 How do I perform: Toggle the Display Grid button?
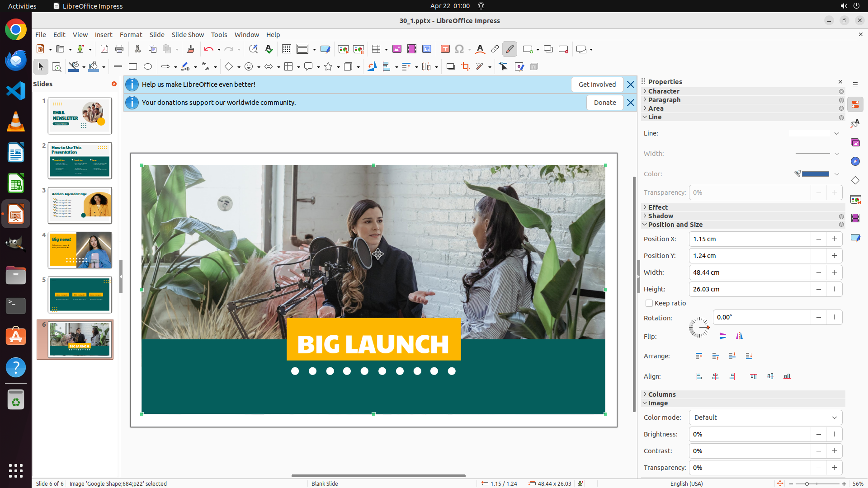pos(286,49)
